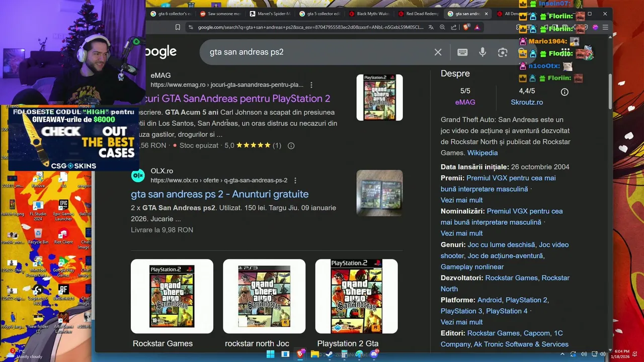
Task: Open Brave Rewards triangle icon
Action: point(477,27)
